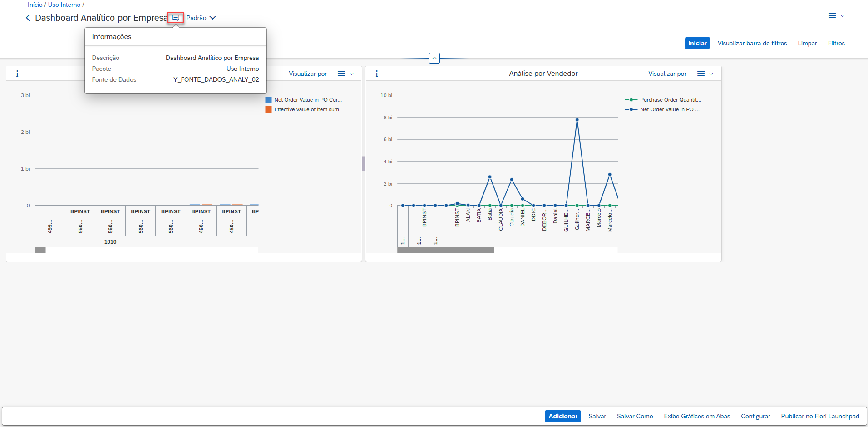Image resolution: width=868 pixels, height=427 pixels.
Task: Open Visualizar por on the left chart
Action: [308, 74]
